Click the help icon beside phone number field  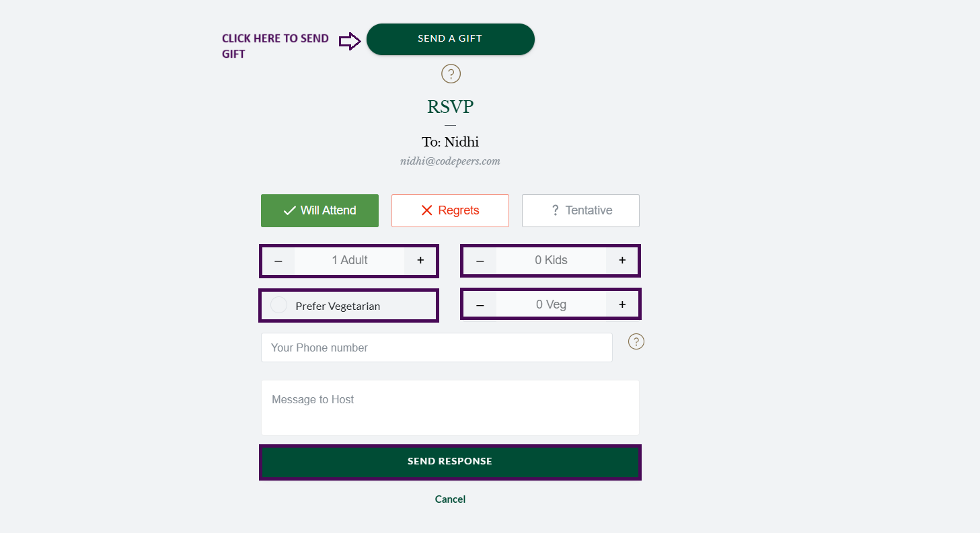636,341
